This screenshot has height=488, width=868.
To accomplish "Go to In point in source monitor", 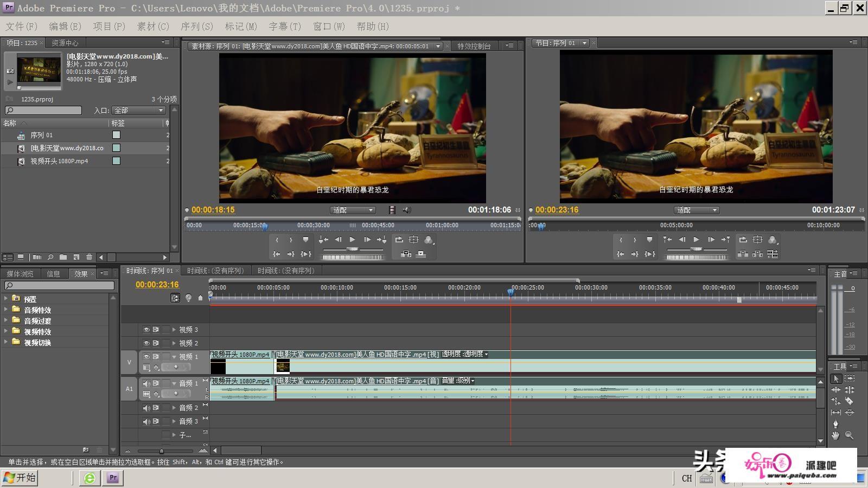I will click(x=277, y=254).
